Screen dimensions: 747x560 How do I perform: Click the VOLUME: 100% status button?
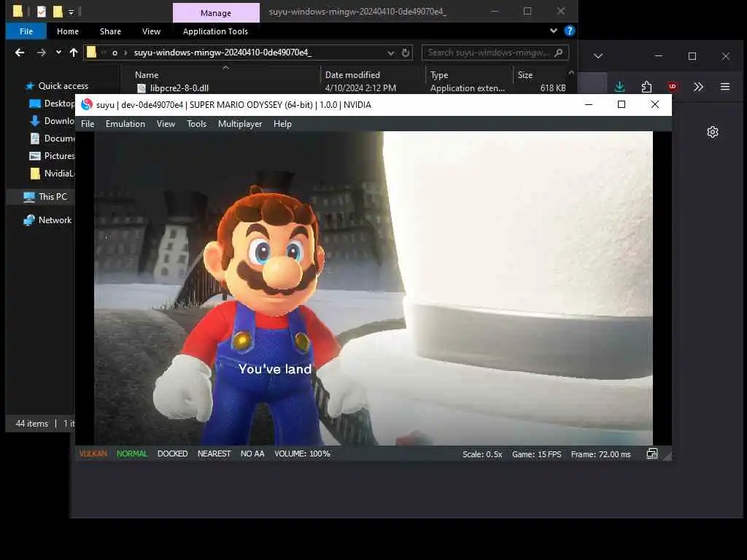[x=302, y=454]
